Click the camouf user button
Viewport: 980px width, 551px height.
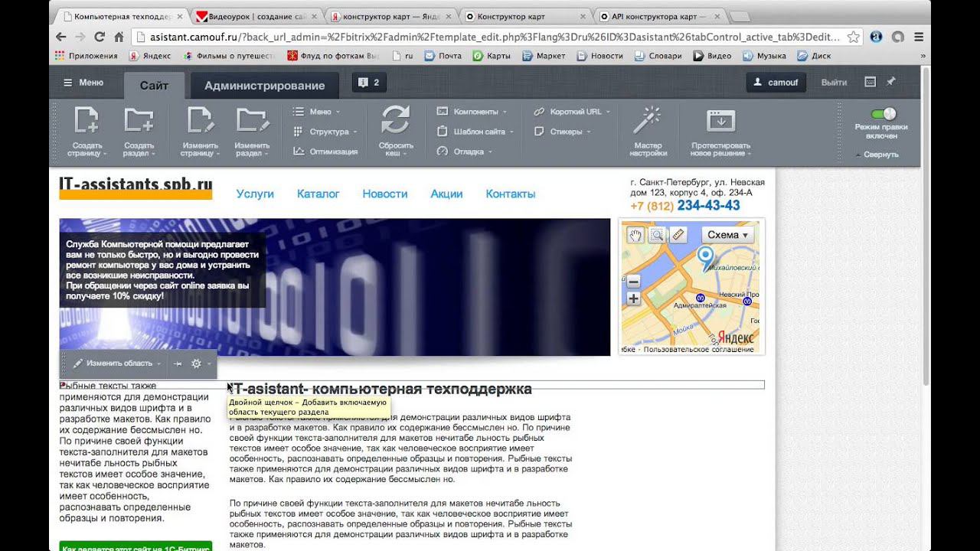point(776,83)
